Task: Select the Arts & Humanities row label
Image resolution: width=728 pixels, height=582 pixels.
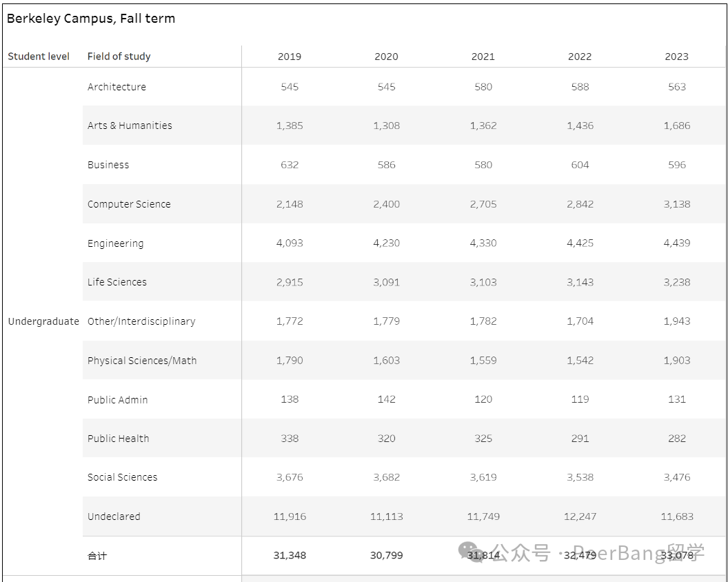Action: point(130,126)
